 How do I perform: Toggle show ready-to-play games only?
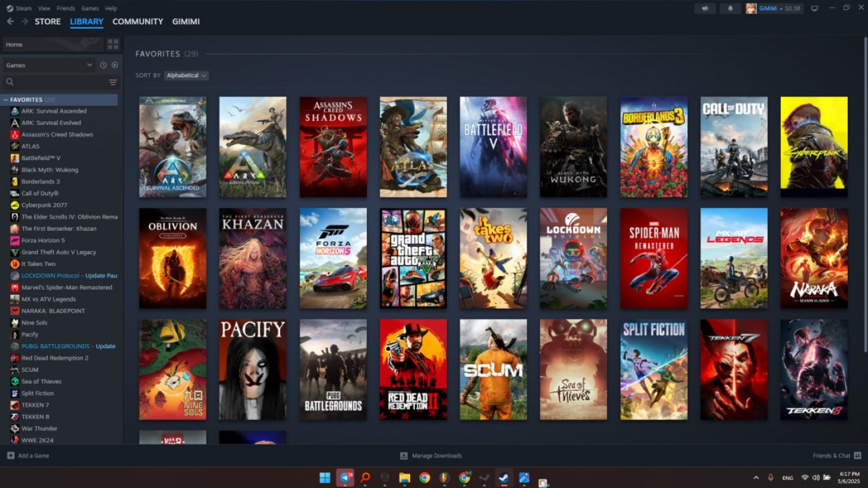pos(115,65)
